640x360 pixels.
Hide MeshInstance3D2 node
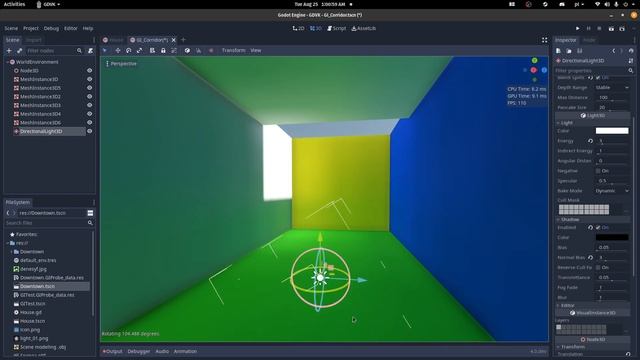click(89, 97)
